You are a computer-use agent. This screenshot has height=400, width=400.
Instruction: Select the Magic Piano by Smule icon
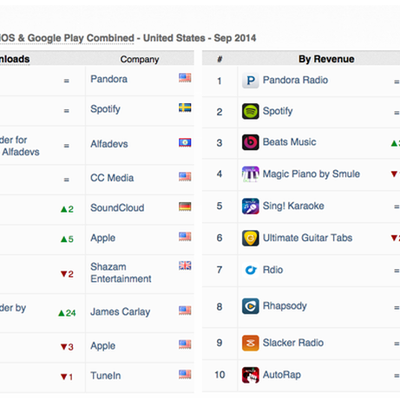point(250,174)
